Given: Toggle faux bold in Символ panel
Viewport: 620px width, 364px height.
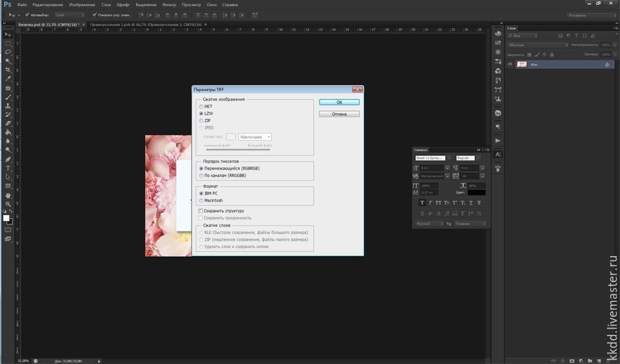Looking at the screenshot, I should coord(422,202).
